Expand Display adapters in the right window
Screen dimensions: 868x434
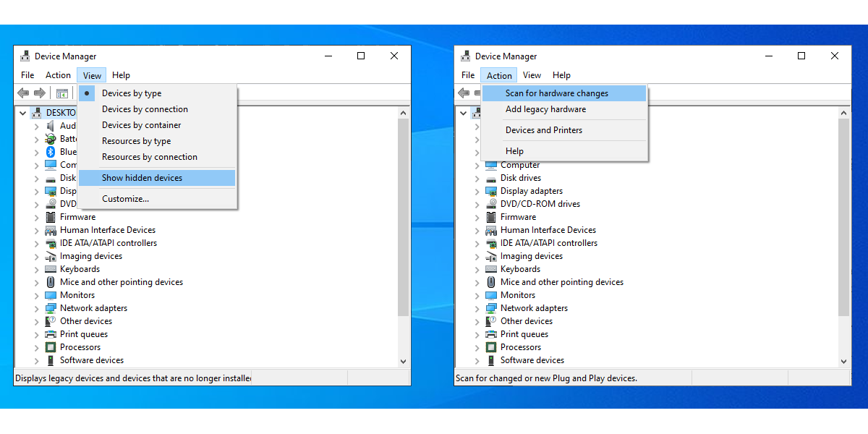coord(477,191)
